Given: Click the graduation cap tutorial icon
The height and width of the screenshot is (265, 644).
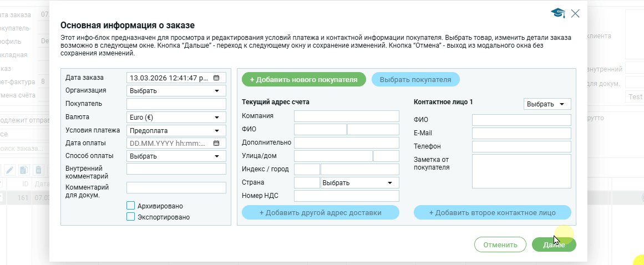Looking at the screenshot, I should [557, 13].
